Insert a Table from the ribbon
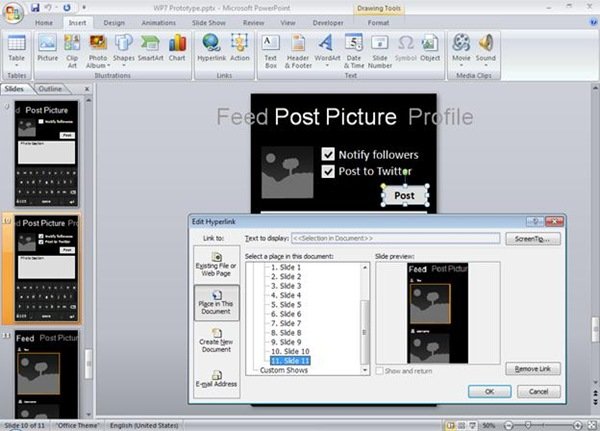This screenshot has width=600, height=431. click(x=17, y=49)
